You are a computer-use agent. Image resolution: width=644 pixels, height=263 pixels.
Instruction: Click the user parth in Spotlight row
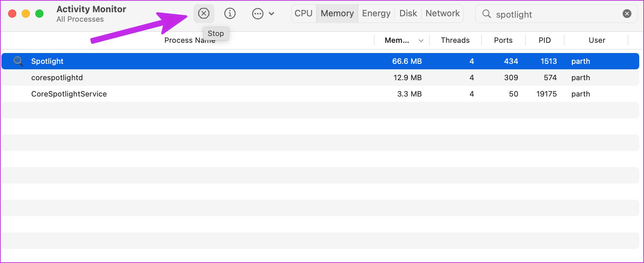pyautogui.click(x=581, y=61)
